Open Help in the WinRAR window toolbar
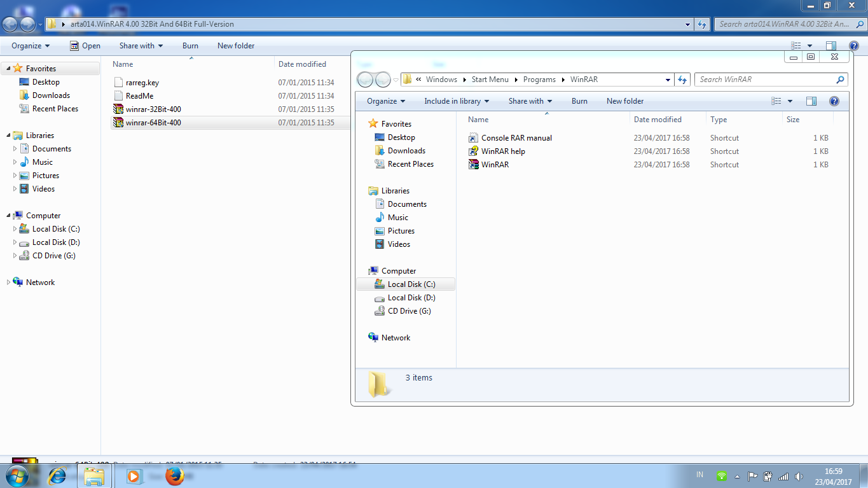 pos(834,101)
